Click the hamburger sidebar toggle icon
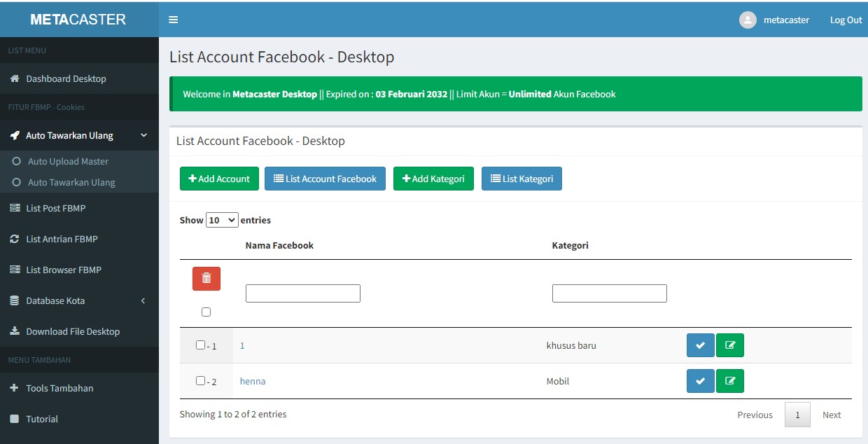This screenshot has width=868, height=444. [x=174, y=20]
